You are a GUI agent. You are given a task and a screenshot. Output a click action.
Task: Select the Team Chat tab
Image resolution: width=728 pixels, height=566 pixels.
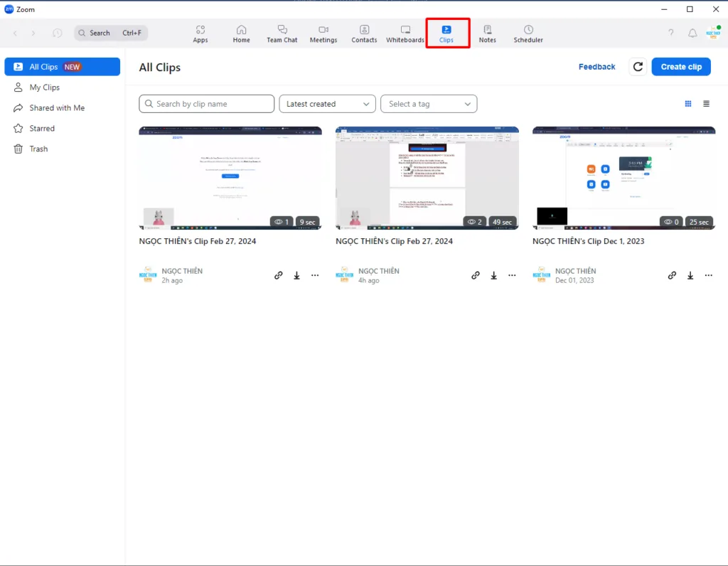click(282, 33)
